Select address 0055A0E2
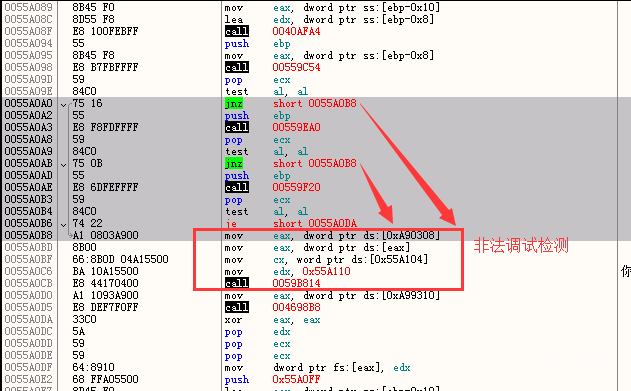Viewport: 631px width, 391px height. click(29, 379)
